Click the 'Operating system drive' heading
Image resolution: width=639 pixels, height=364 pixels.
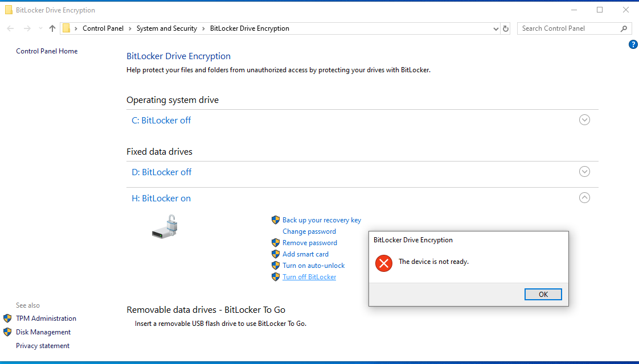[173, 100]
